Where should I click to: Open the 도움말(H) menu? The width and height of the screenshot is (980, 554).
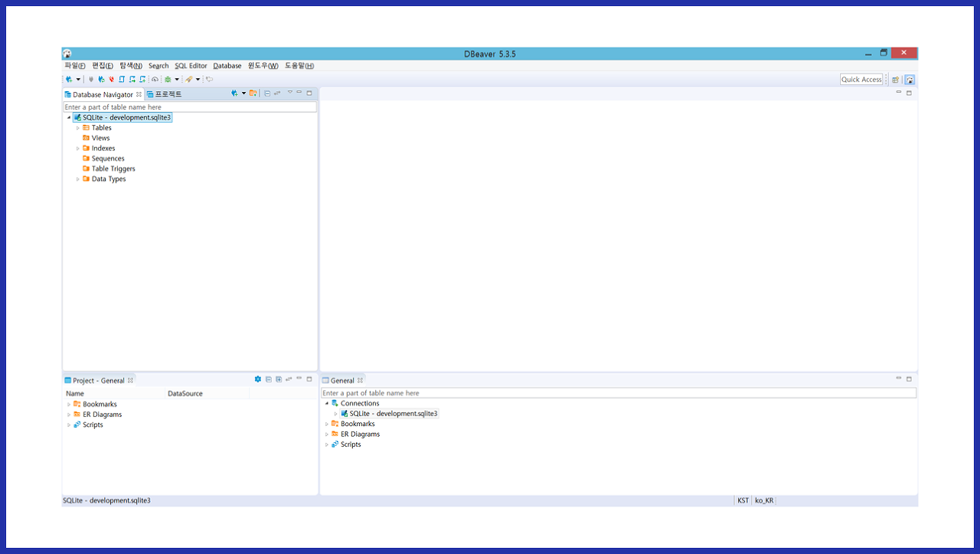coord(299,66)
